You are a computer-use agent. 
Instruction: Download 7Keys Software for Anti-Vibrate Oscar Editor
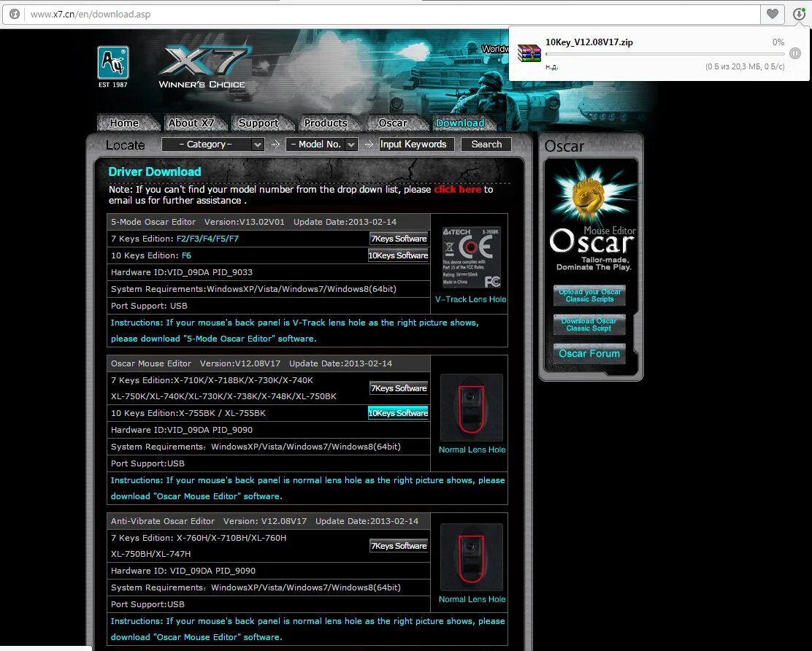[399, 546]
